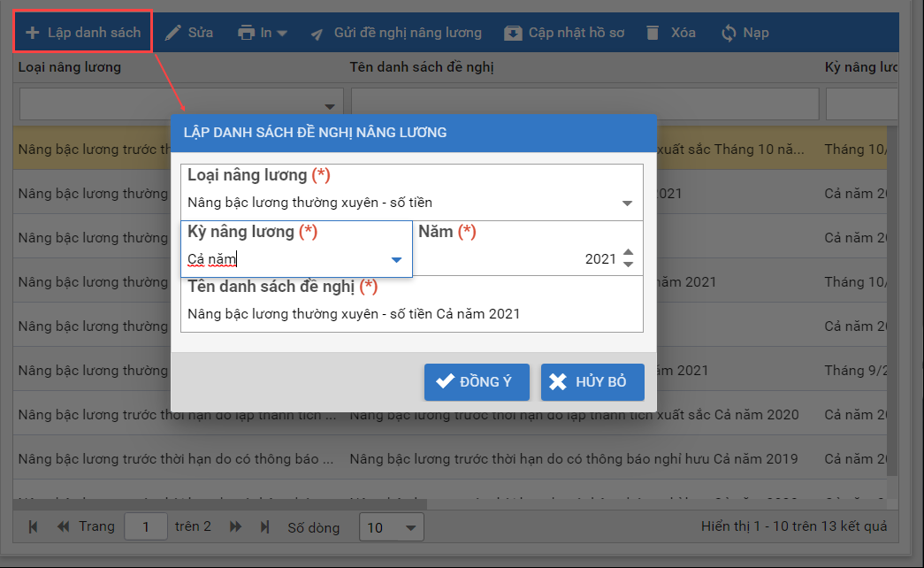This screenshot has width=924, height=568.
Task: Open the Số dòng rows dropdown
Action: point(391,527)
